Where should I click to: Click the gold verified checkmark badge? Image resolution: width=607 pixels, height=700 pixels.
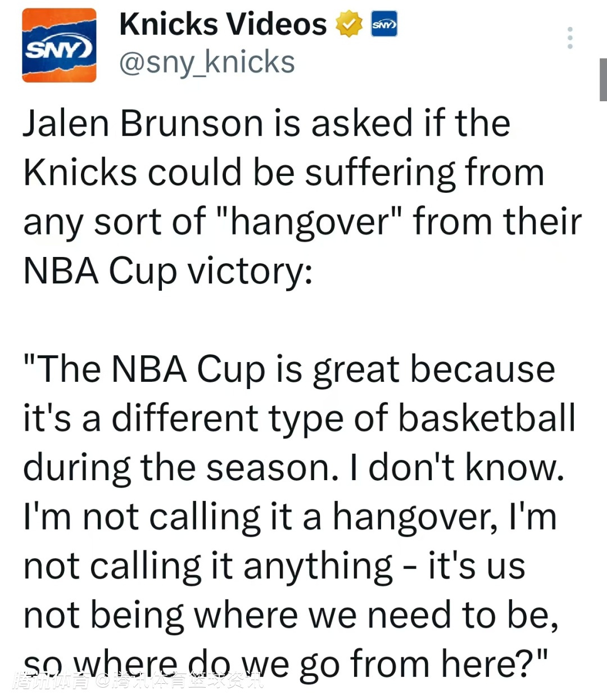click(349, 24)
